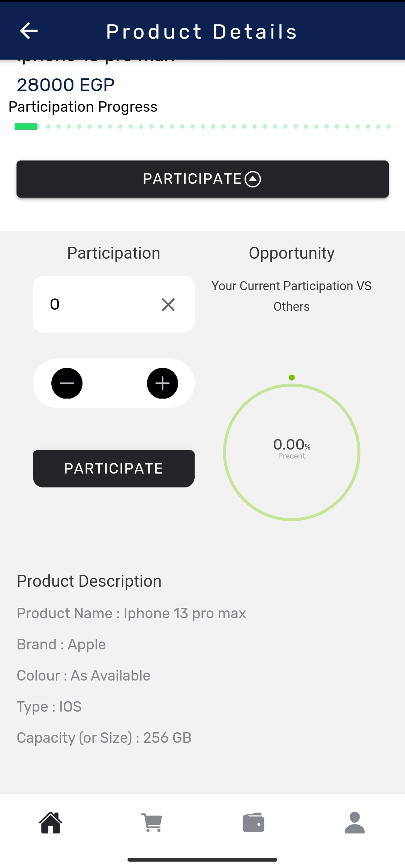Go back using the header arrow
The height and width of the screenshot is (868, 405).
pyautogui.click(x=28, y=31)
